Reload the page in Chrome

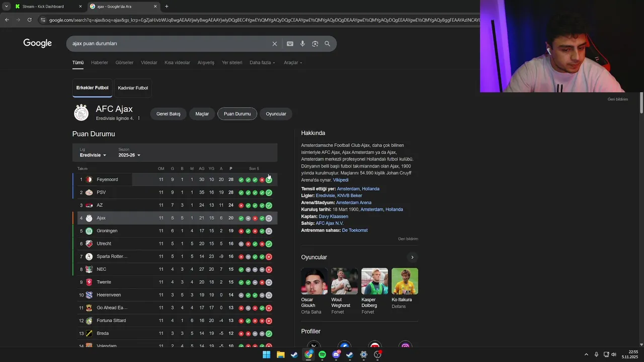click(x=30, y=20)
